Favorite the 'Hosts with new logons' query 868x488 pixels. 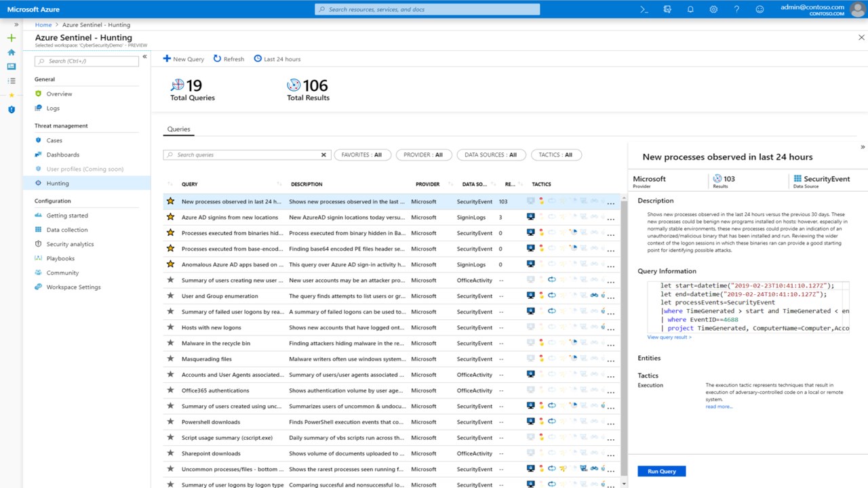point(171,327)
